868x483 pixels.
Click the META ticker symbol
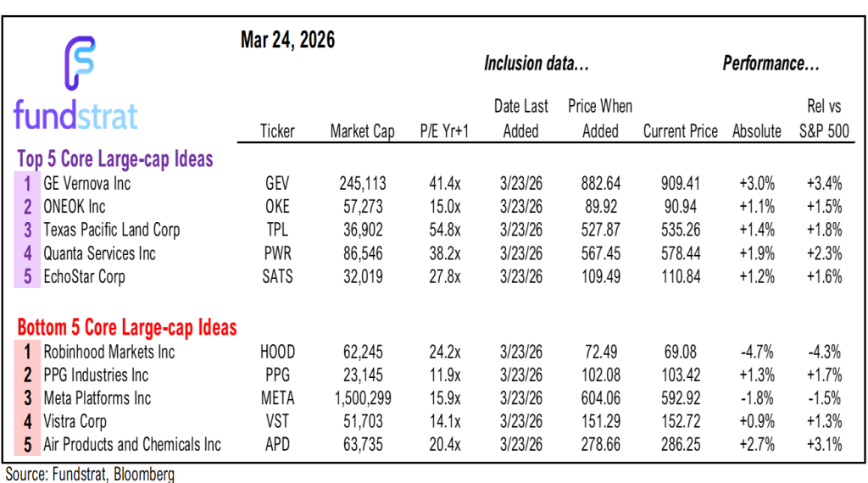click(x=278, y=398)
